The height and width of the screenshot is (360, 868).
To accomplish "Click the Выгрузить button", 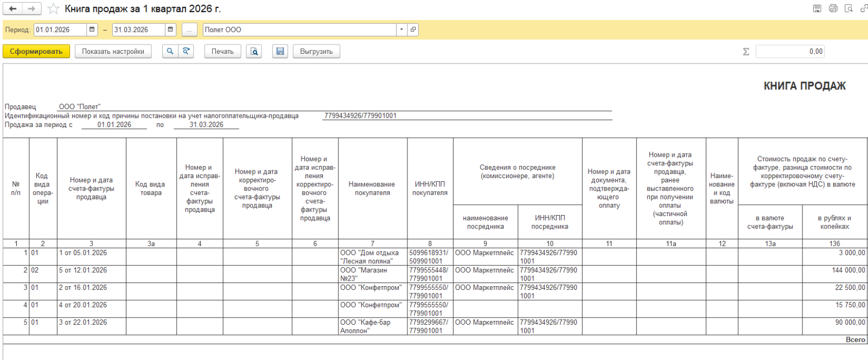I will (316, 52).
